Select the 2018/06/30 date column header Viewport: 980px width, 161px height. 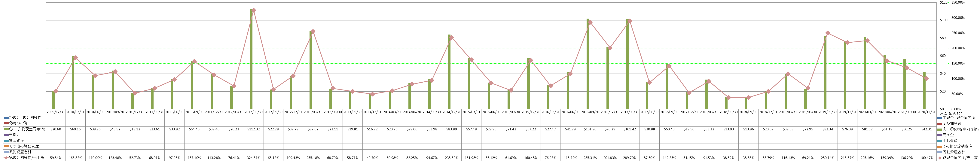coord(728,112)
